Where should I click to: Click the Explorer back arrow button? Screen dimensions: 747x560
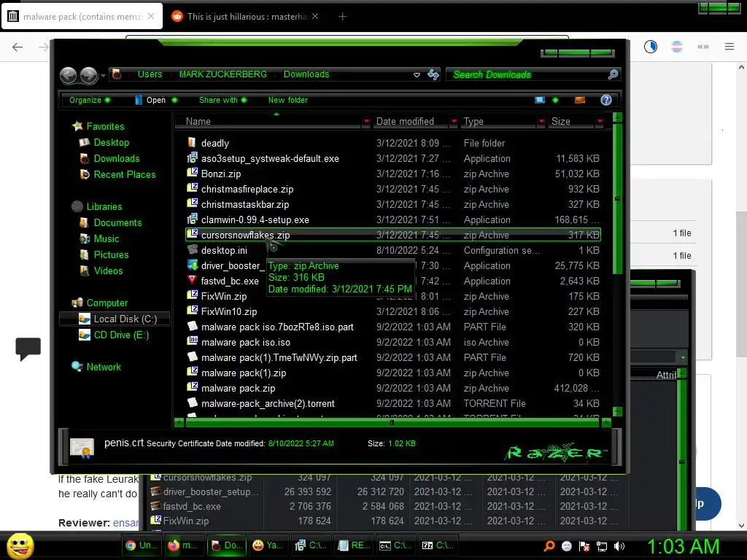[x=68, y=75]
